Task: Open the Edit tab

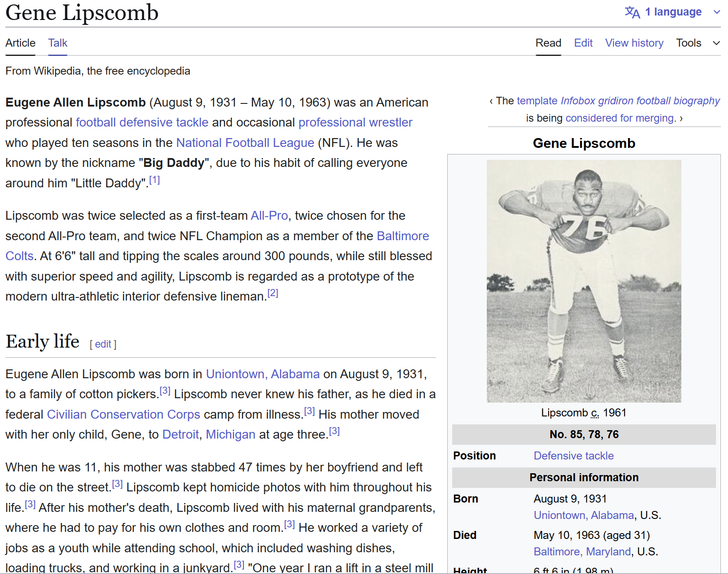Action: click(583, 43)
